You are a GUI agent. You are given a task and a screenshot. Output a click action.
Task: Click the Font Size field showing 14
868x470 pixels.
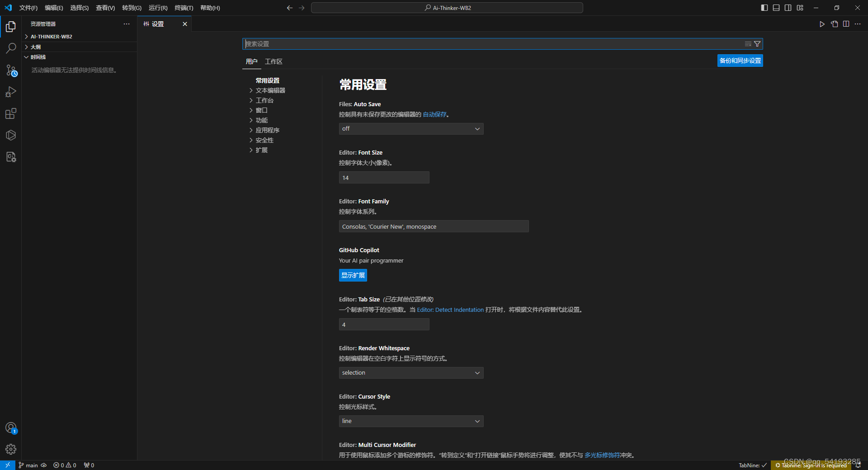tap(384, 178)
